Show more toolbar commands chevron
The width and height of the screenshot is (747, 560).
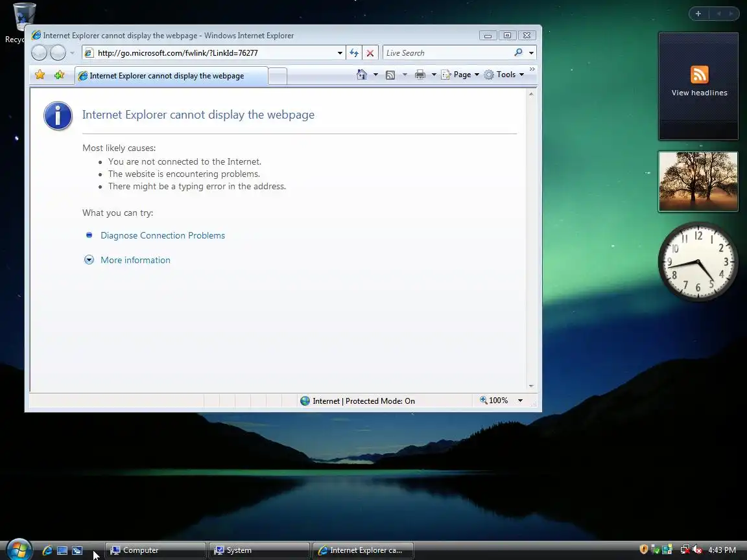532,69
